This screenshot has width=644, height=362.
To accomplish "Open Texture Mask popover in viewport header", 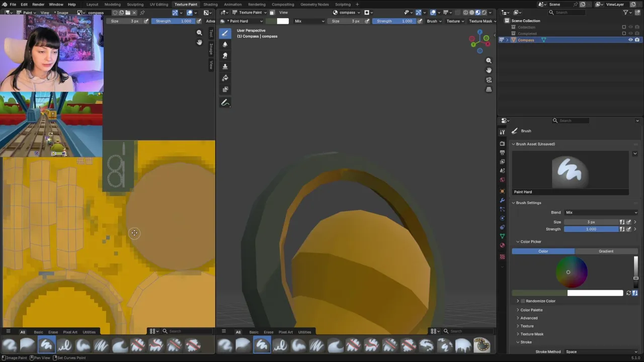I will 482,21.
